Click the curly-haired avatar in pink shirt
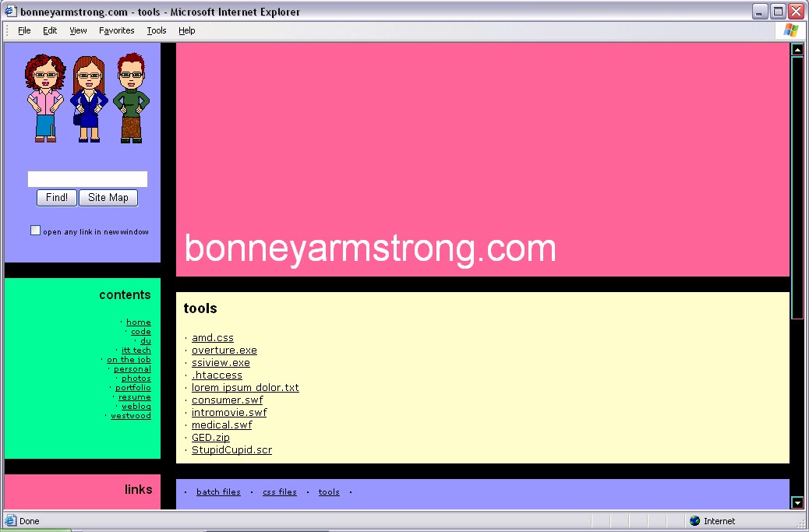Image resolution: width=809 pixels, height=532 pixels. (x=44, y=97)
